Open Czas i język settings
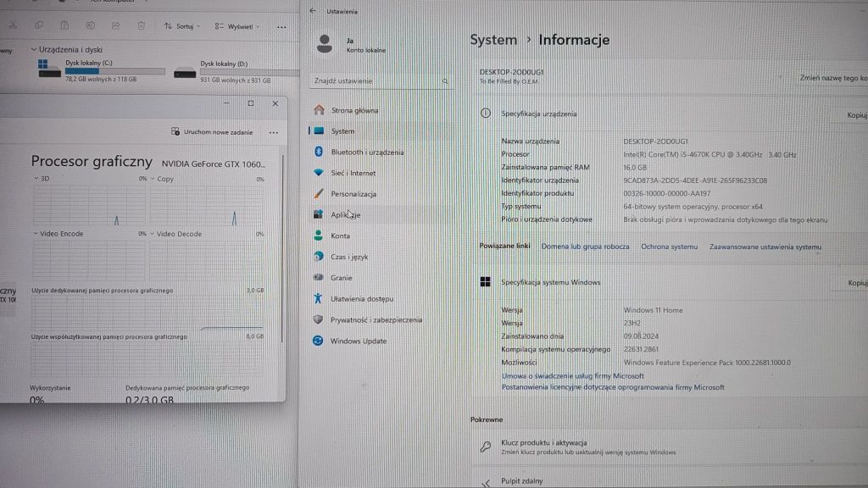 381,257
